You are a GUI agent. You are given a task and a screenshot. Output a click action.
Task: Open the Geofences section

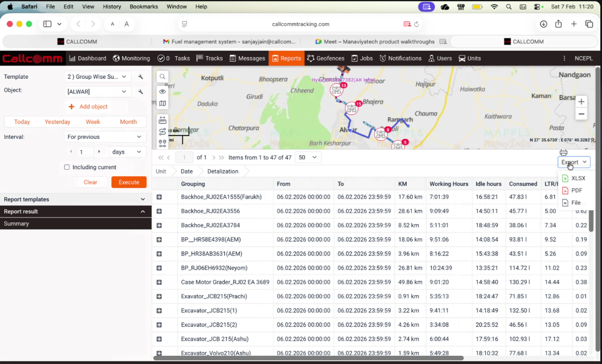coord(327,58)
